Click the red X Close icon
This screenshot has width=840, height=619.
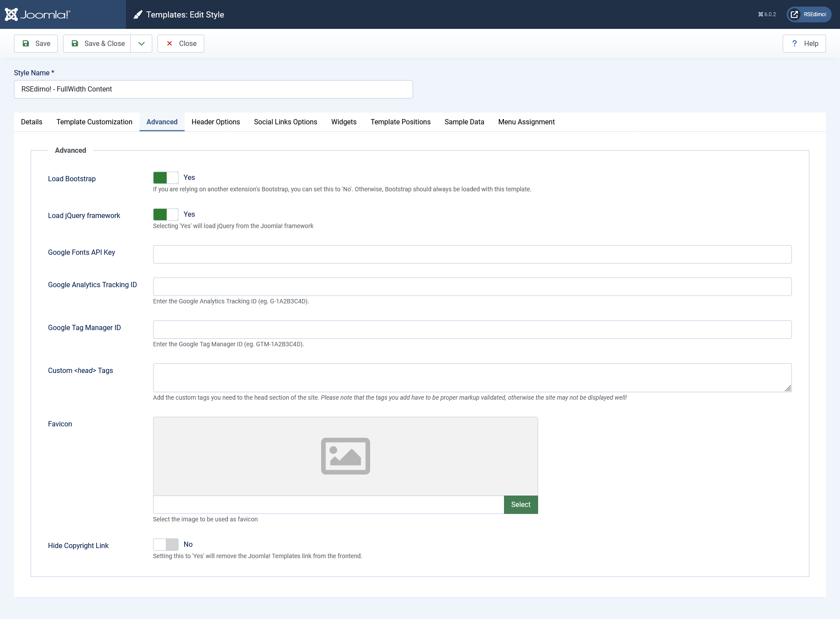point(169,43)
